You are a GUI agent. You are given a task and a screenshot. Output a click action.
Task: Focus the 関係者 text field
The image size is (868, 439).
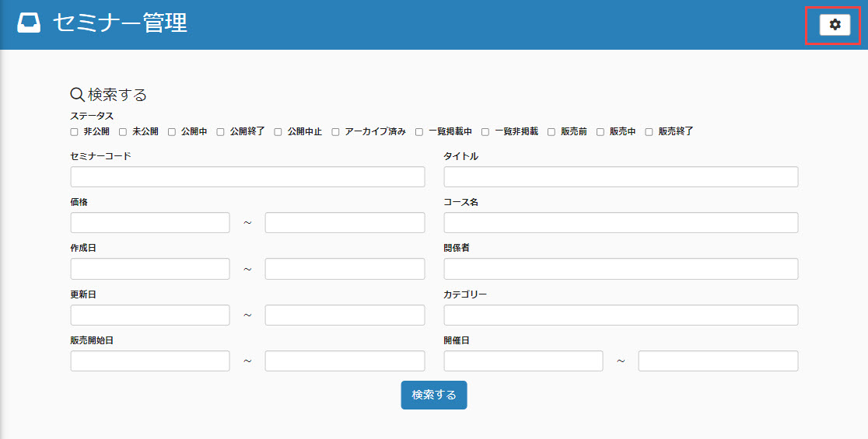(621, 269)
